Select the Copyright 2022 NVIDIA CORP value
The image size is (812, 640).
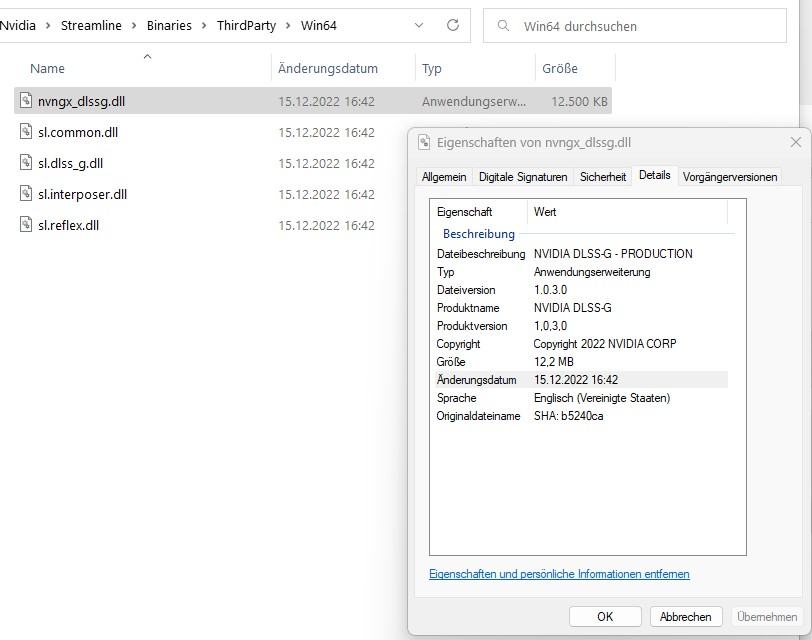(605, 344)
